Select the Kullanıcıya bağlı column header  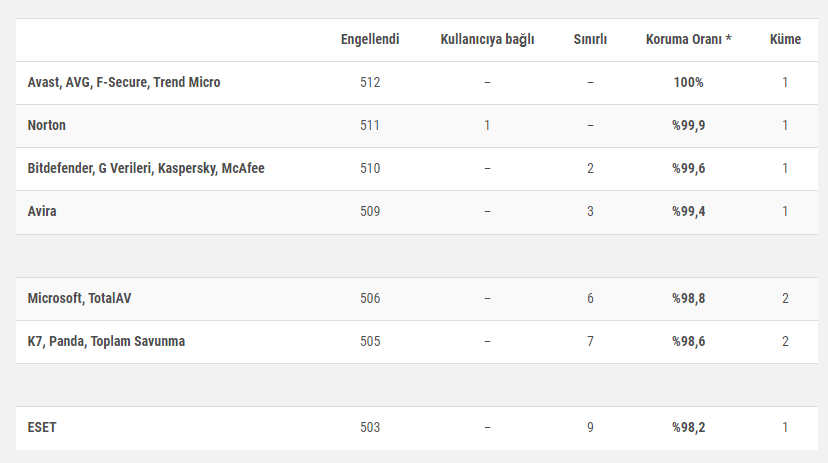[x=487, y=39]
